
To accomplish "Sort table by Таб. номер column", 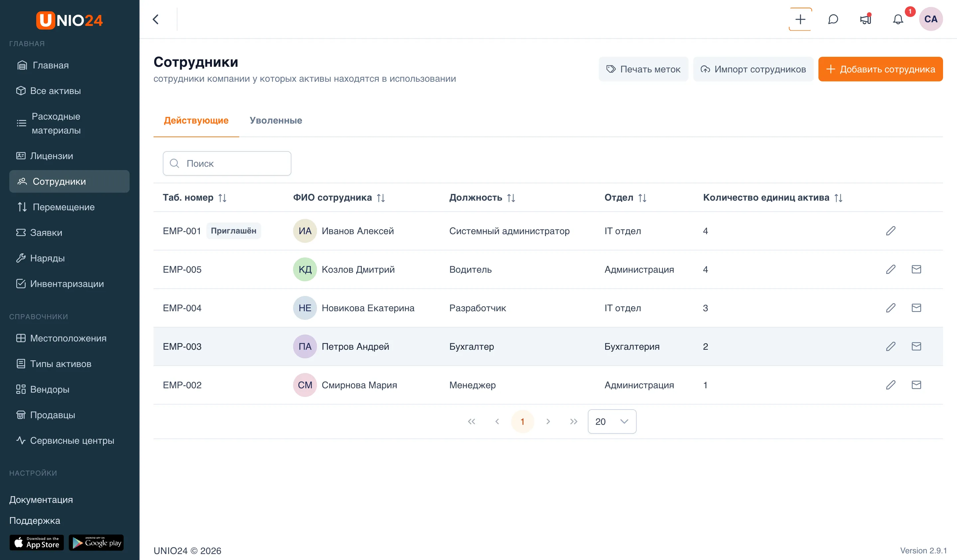I will coord(223,198).
